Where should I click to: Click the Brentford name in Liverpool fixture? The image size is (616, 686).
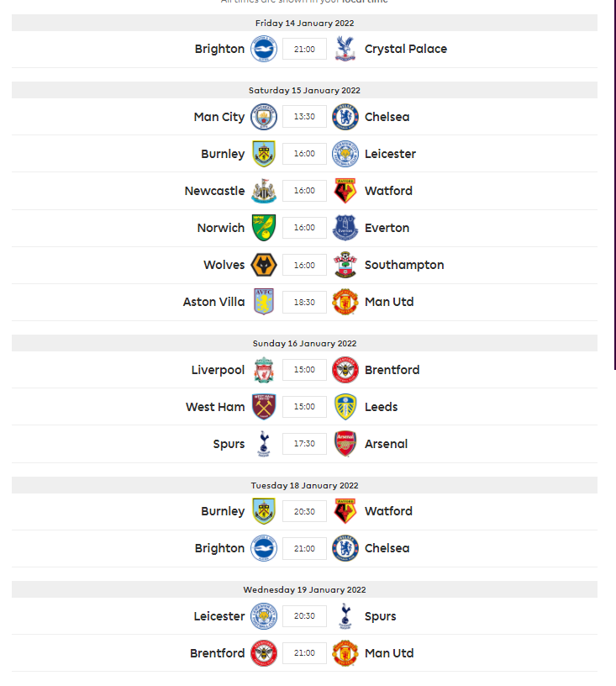click(392, 370)
